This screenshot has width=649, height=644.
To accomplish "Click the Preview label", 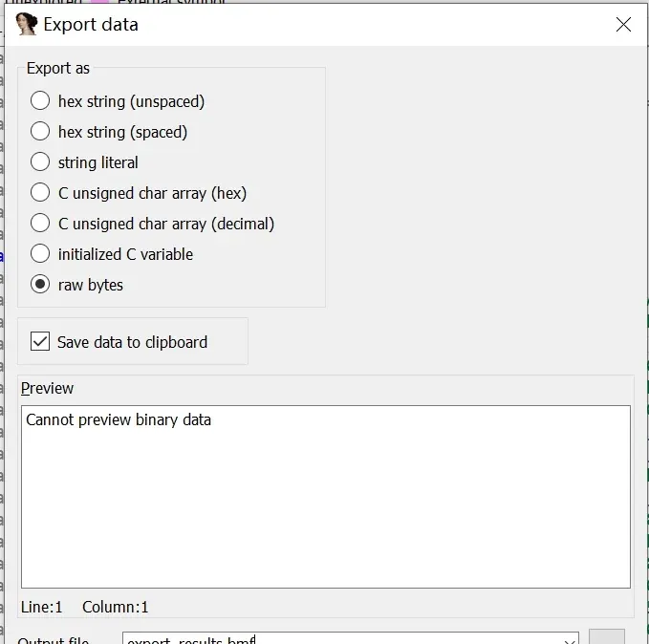I will click(x=47, y=388).
